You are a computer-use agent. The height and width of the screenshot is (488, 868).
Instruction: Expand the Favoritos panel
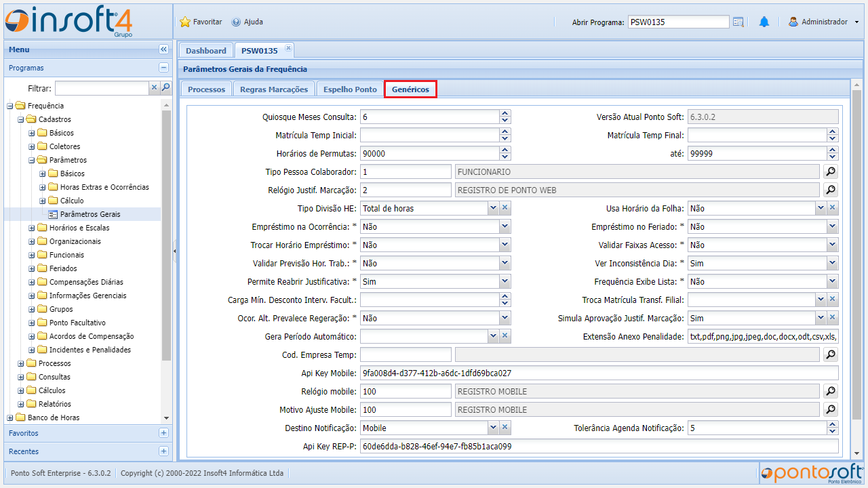click(x=163, y=433)
